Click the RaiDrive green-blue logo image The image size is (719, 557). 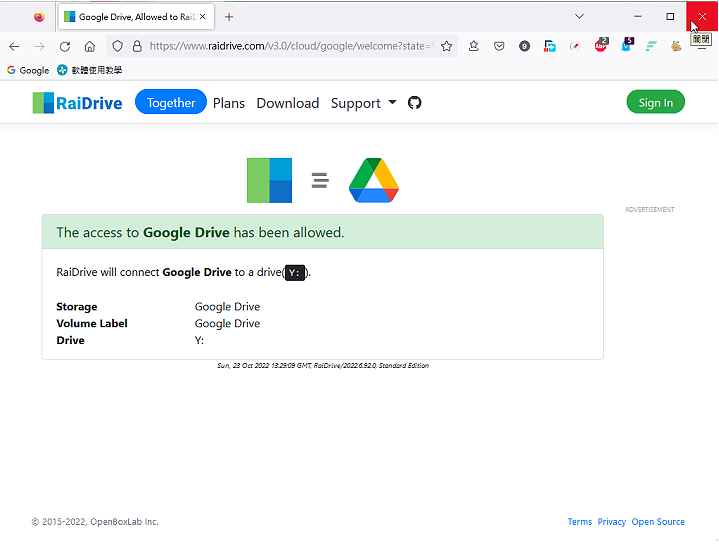(269, 180)
